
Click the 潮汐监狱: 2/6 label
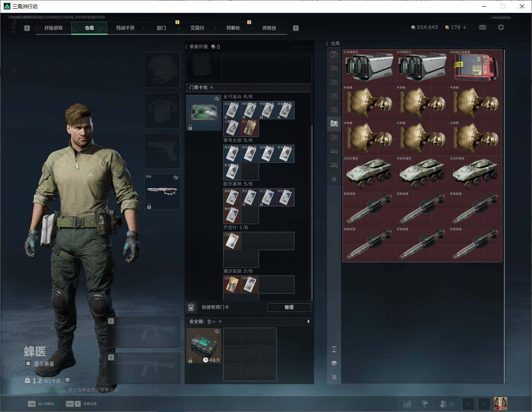[x=238, y=271]
